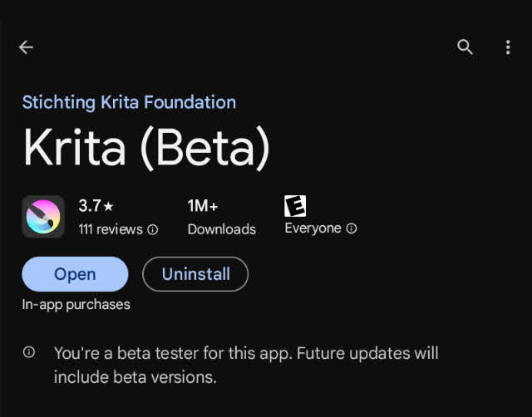Screen dimensions: 532x417
Task: Click info icon next to Everyone
Action: click(x=352, y=228)
